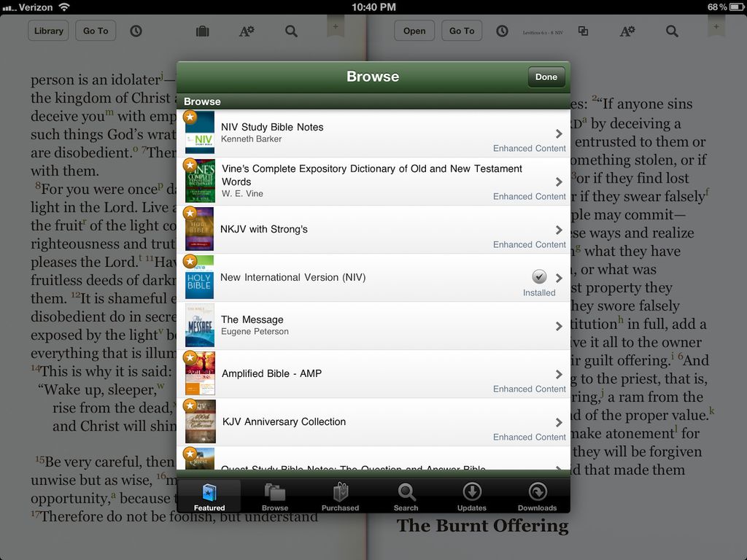Dismiss the Browse popup with Done

point(546,77)
